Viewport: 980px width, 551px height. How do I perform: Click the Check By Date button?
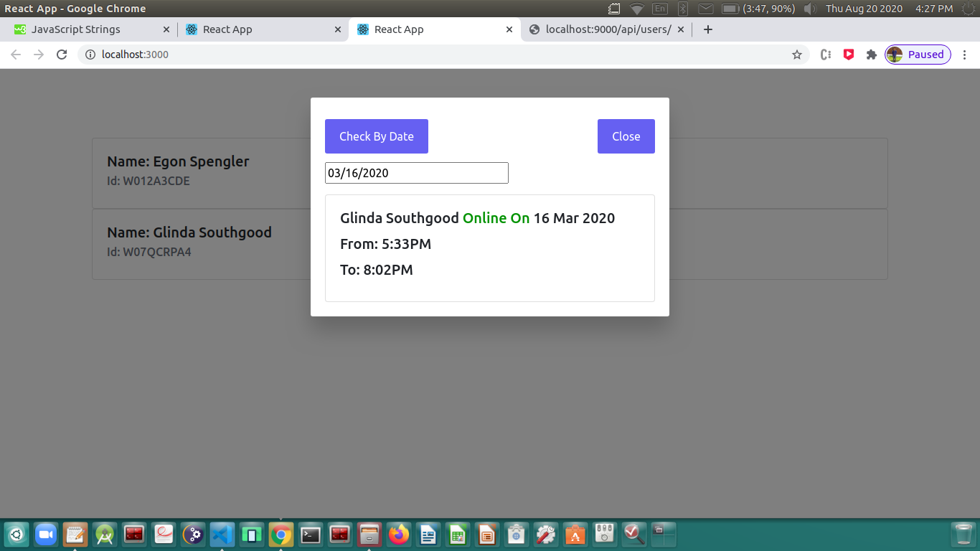tap(377, 136)
